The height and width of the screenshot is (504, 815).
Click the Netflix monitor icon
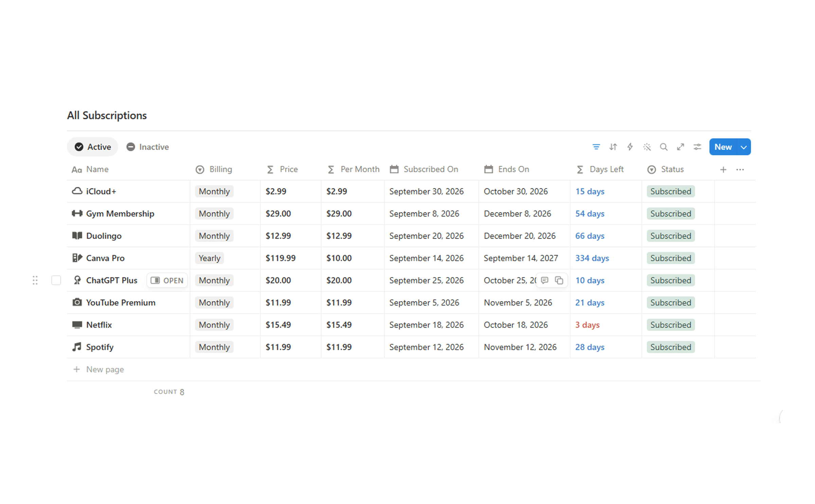click(77, 325)
